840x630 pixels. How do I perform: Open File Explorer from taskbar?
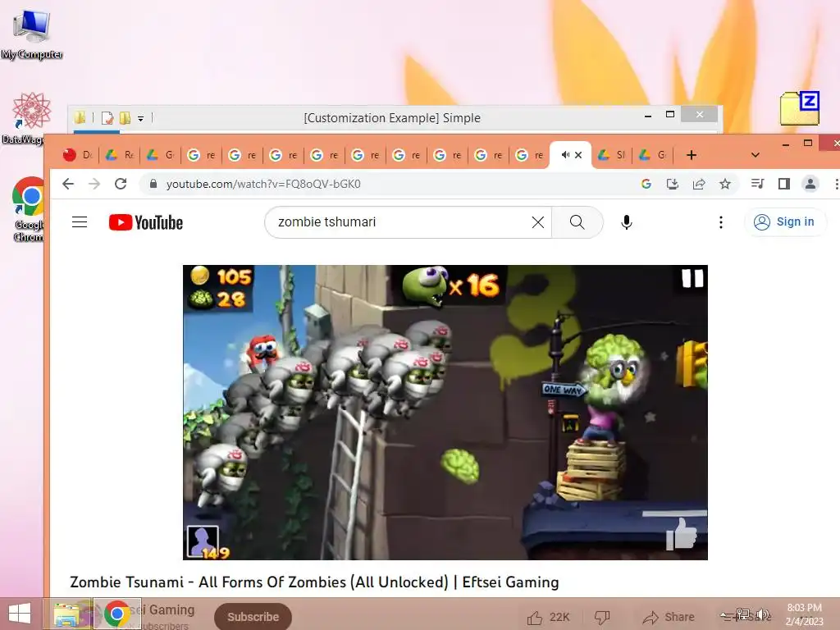pos(67,614)
